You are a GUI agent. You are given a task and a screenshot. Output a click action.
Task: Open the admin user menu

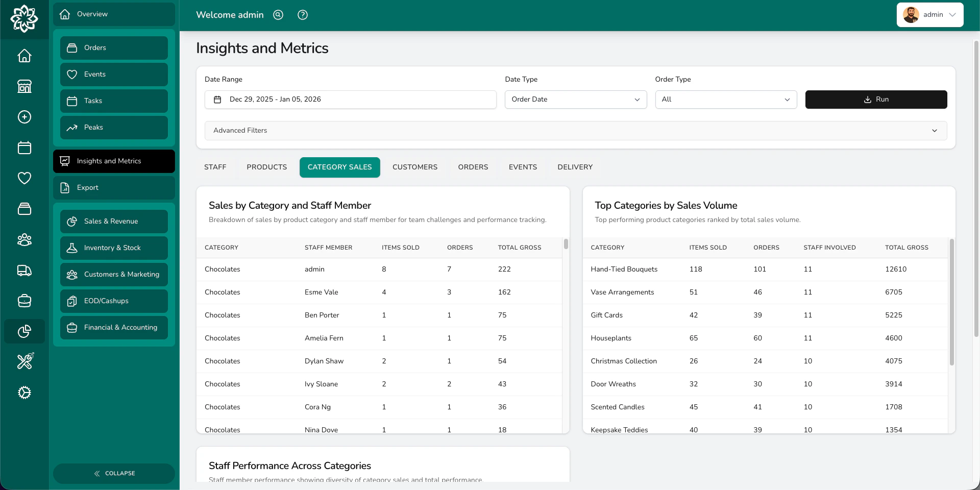tap(929, 15)
